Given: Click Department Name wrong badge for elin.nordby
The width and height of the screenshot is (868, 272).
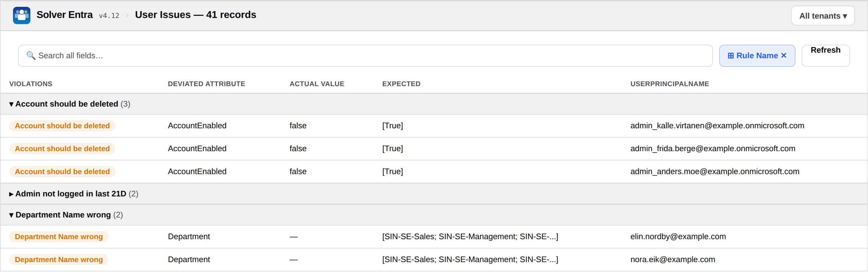Looking at the screenshot, I should click(x=59, y=237).
